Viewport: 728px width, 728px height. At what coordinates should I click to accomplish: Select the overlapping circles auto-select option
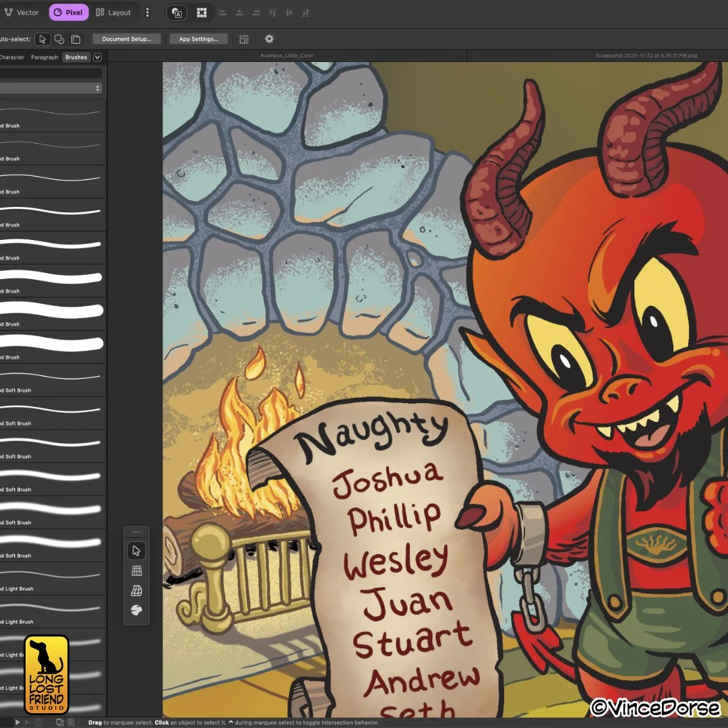[59, 39]
